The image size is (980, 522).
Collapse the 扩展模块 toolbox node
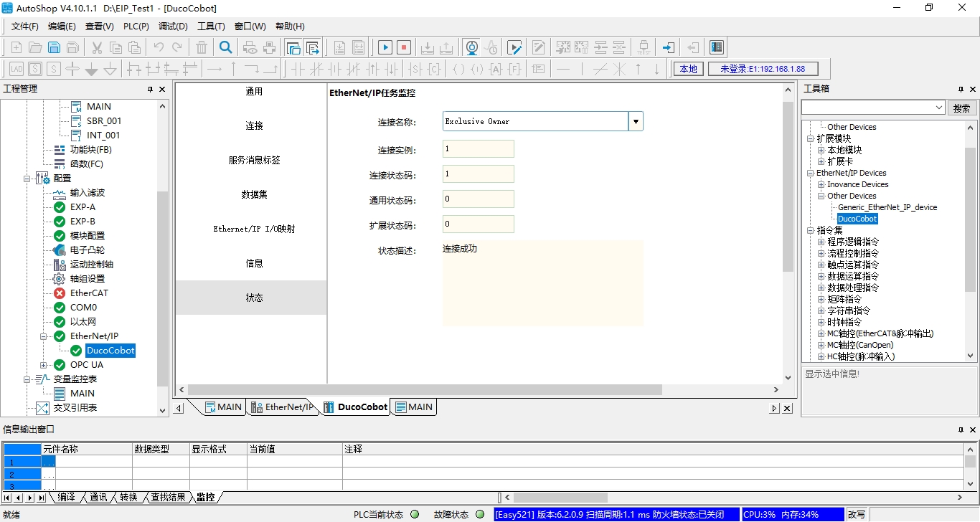click(x=811, y=138)
